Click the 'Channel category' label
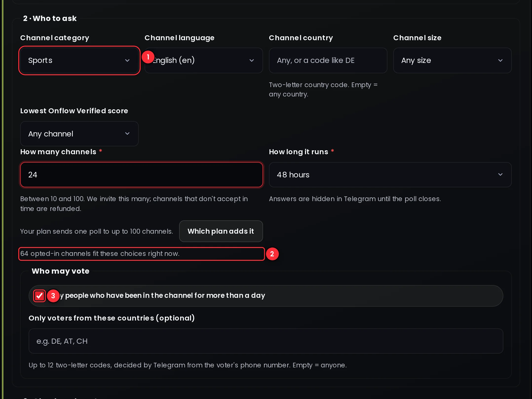Viewport: 532px width, 399px height. coord(55,38)
